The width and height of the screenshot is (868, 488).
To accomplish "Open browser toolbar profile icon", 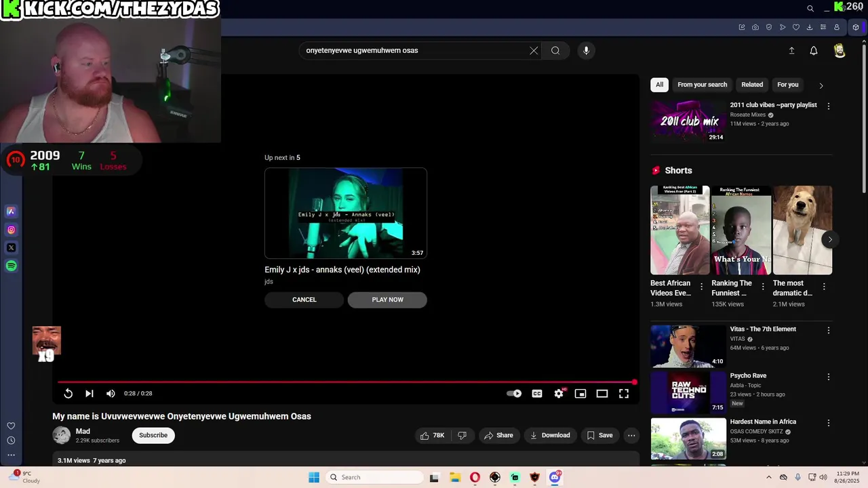I will 837,28.
